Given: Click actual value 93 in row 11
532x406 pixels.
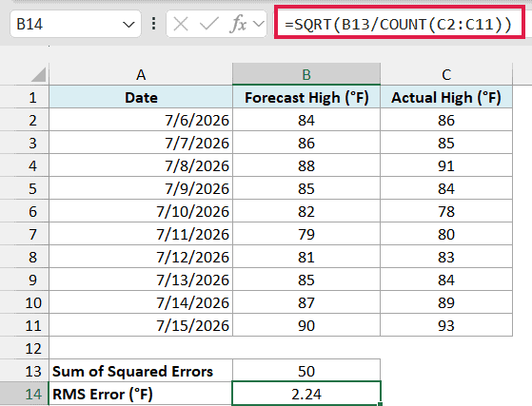Looking at the screenshot, I should tap(446, 325).
